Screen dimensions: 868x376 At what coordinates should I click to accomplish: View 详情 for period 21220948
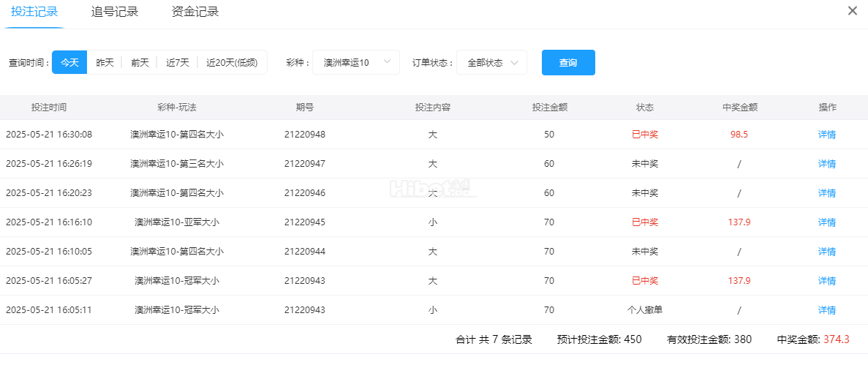pos(826,135)
